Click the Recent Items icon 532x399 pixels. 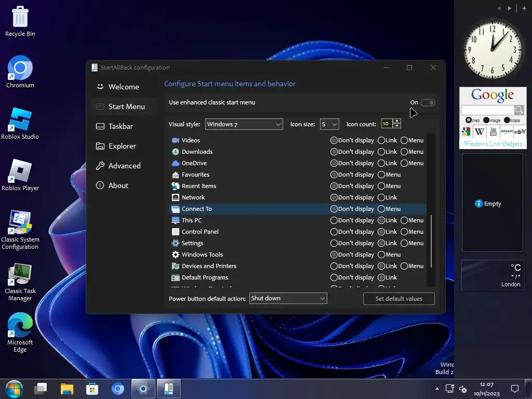coord(176,186)
